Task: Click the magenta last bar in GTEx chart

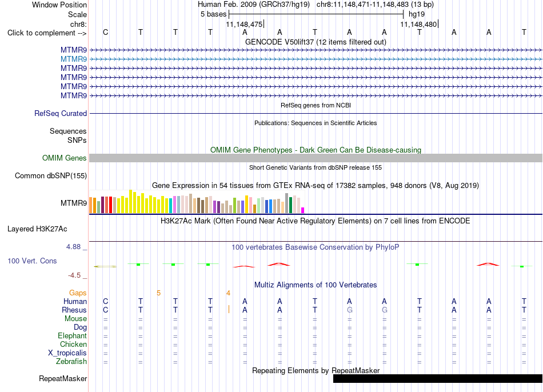Action: pos(303,210)
